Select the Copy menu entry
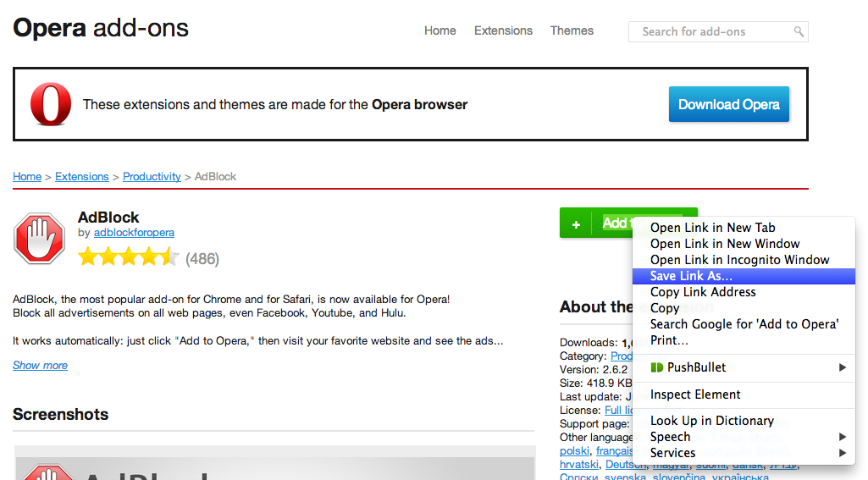This screenshot has height=480, width=868. 744,308
